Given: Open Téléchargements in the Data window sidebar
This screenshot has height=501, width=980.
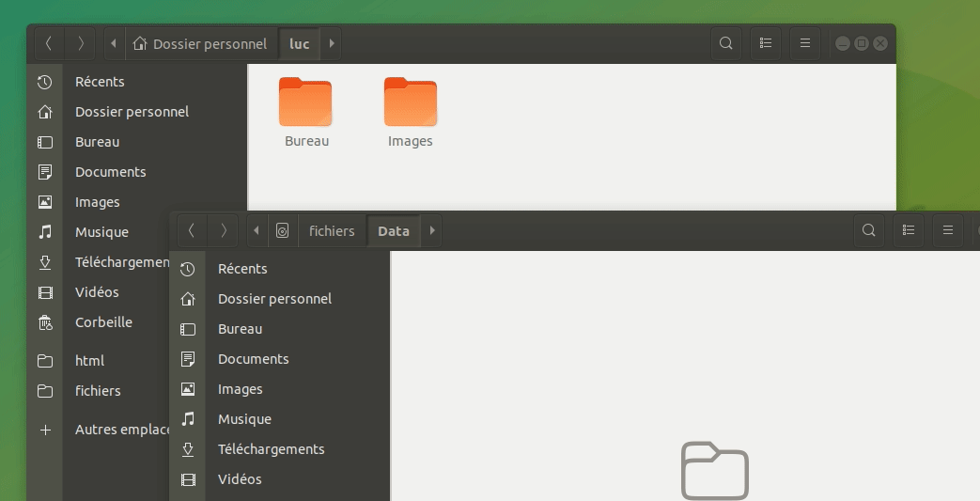Looking at the screenshot, I should coord(271,449).
